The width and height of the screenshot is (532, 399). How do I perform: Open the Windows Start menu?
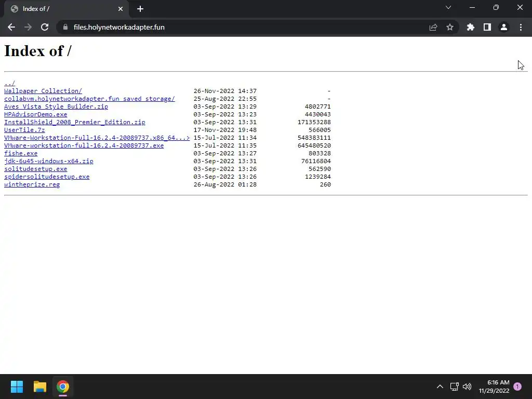17,387
